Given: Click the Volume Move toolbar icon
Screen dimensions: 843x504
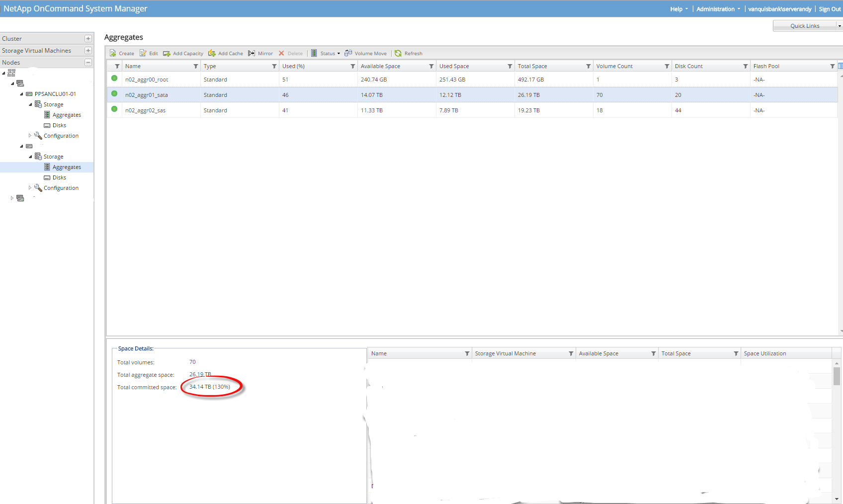Looking at the screenshot, I should [348, 54].
